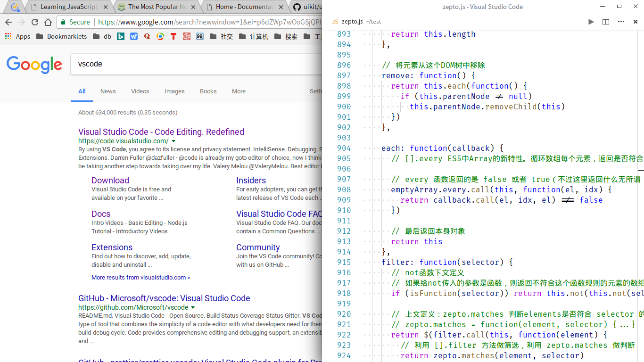Switch to the Learning JavaScript browser tab
This screenshot has width=644, height=362.
pos(69,7)
